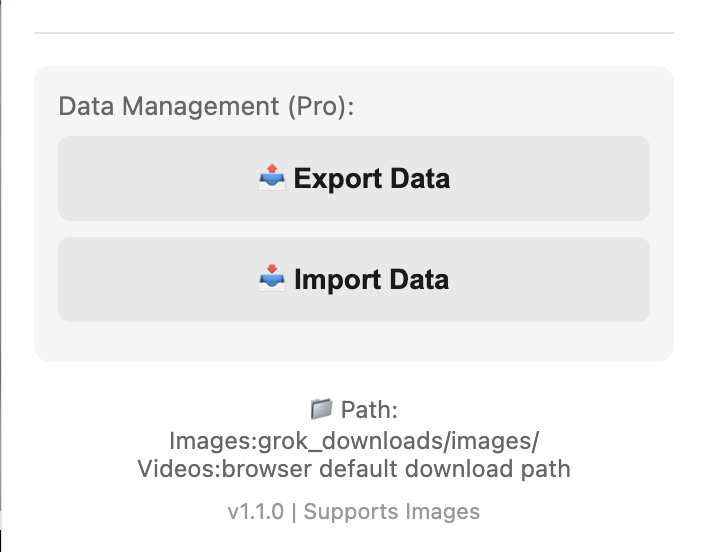This screenshot has height=552, width=702.
Task: Click the Videos browser default download path line
Action: point(354,468)
